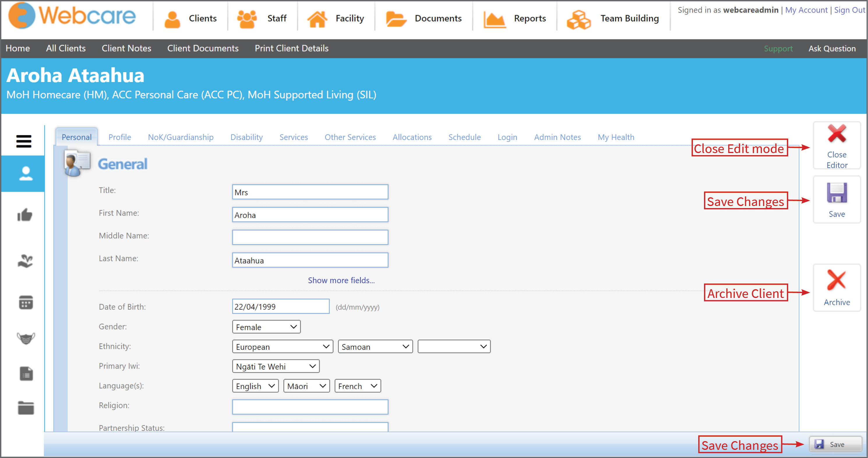868x458 pixels.
Task: Open All Clients menu item
Action: coord(66,48)
